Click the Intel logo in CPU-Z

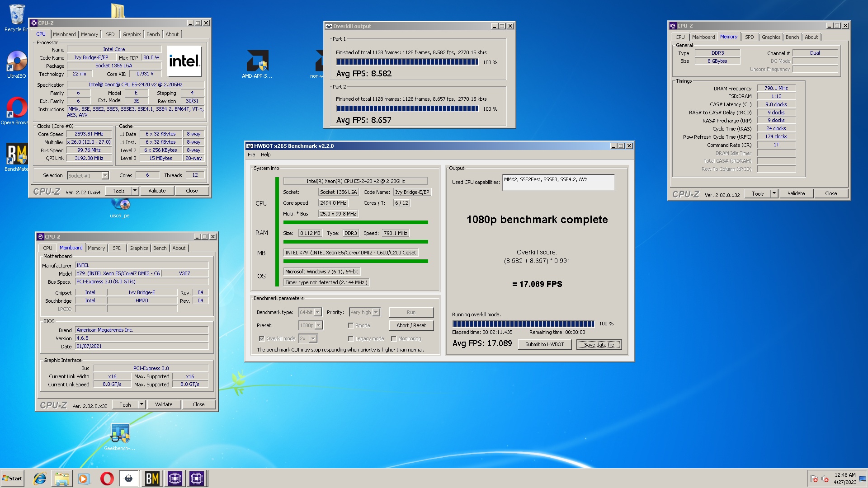pos(184,61)
